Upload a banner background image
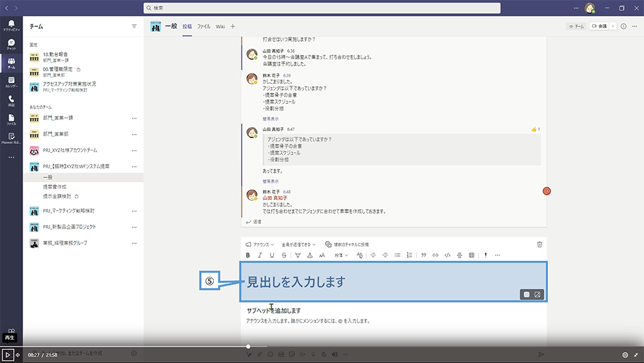644x363 pixels. [x=537, y=295]
